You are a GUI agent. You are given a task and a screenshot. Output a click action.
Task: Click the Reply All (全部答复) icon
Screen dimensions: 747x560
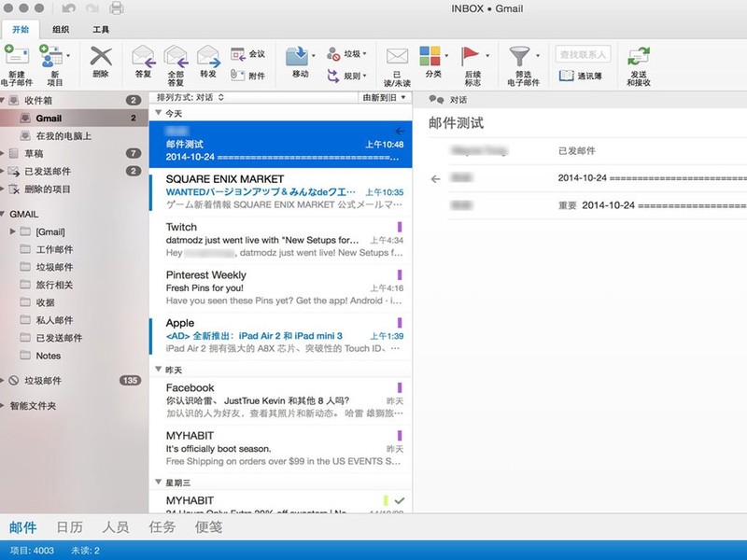pyautogui.click(x=175, y=57)
